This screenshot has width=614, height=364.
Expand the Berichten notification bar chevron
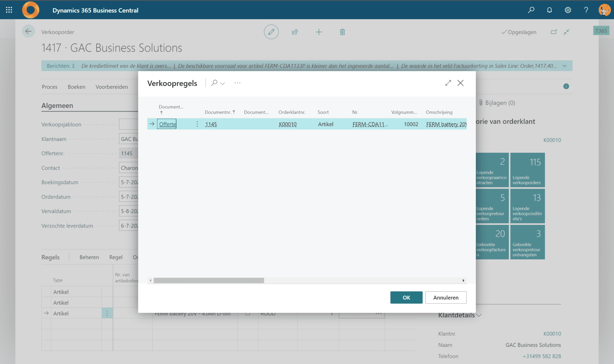tap(564, 66)
